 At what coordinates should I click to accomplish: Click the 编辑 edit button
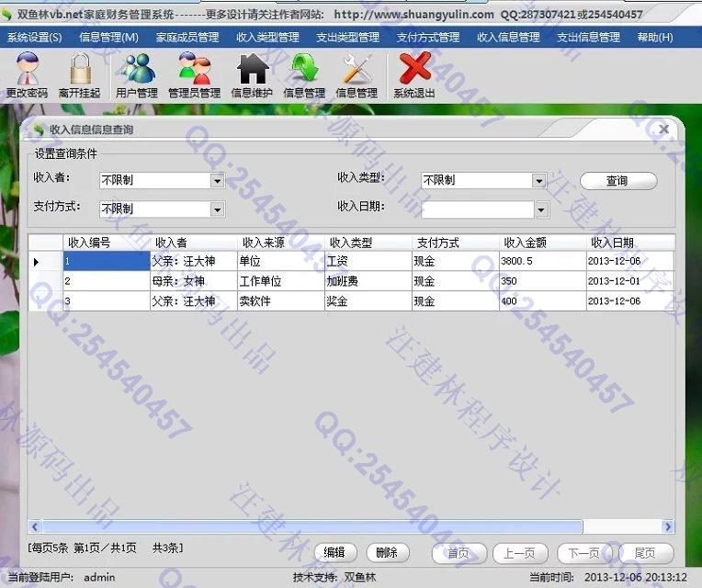[x=334, y=553]
